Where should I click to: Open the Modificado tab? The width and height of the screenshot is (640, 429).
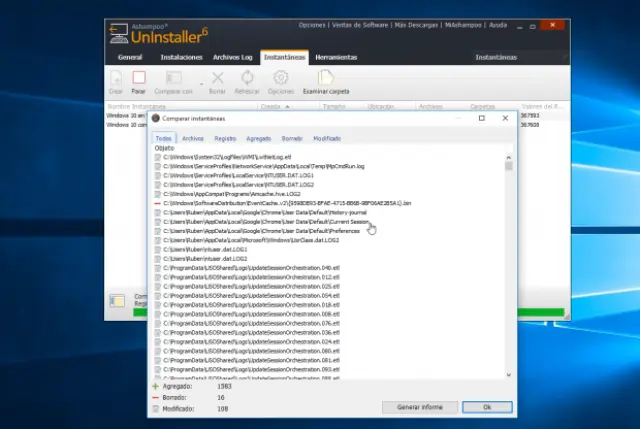click(326, 139)
